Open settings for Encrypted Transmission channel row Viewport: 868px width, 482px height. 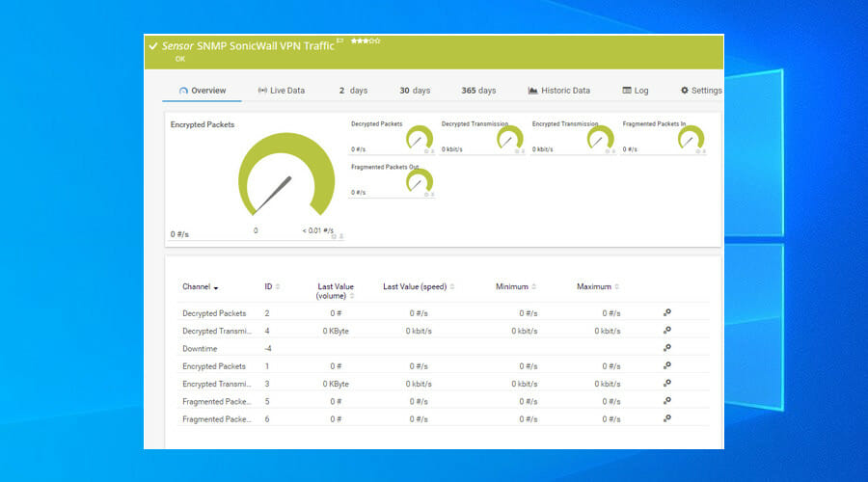(x=667, y=384)
